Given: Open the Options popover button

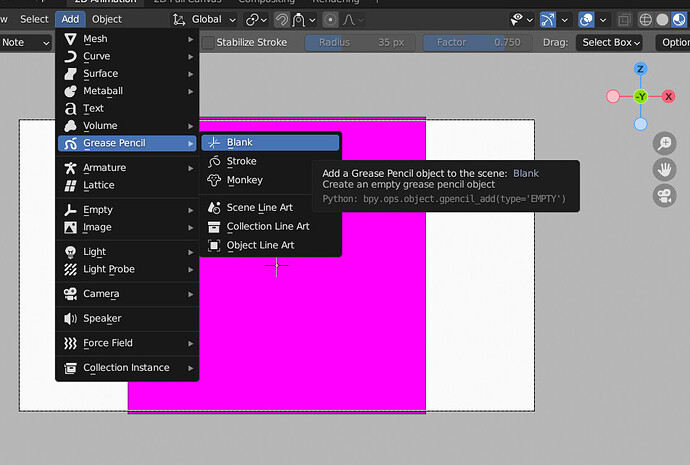Looking at the screenshot, I should point(672,43).
